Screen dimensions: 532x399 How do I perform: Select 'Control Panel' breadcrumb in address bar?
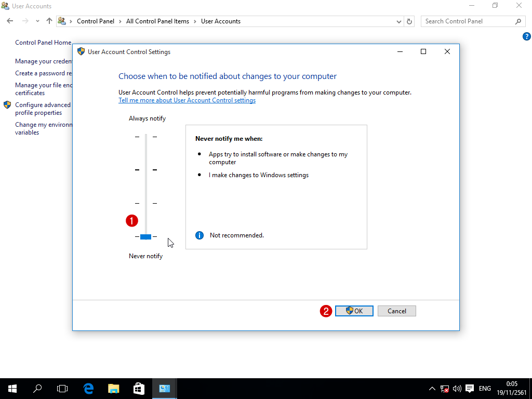(95, 21)
